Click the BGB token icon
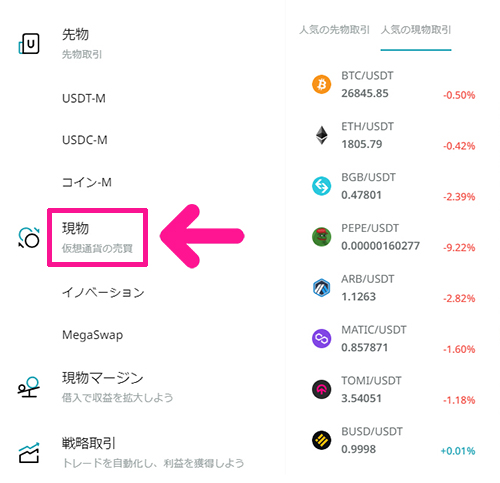The image size is (500, 483). [321, 186]
